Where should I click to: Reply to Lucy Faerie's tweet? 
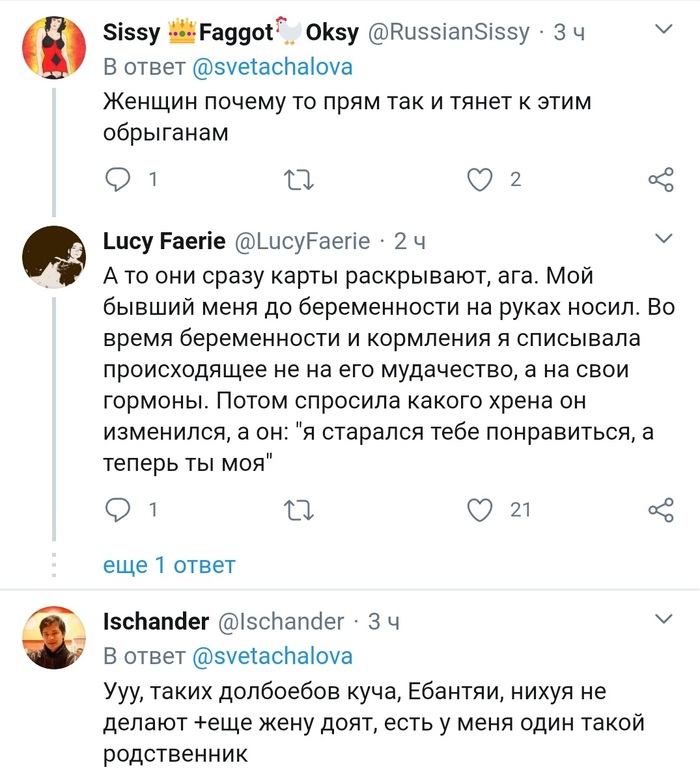(118, 511)
